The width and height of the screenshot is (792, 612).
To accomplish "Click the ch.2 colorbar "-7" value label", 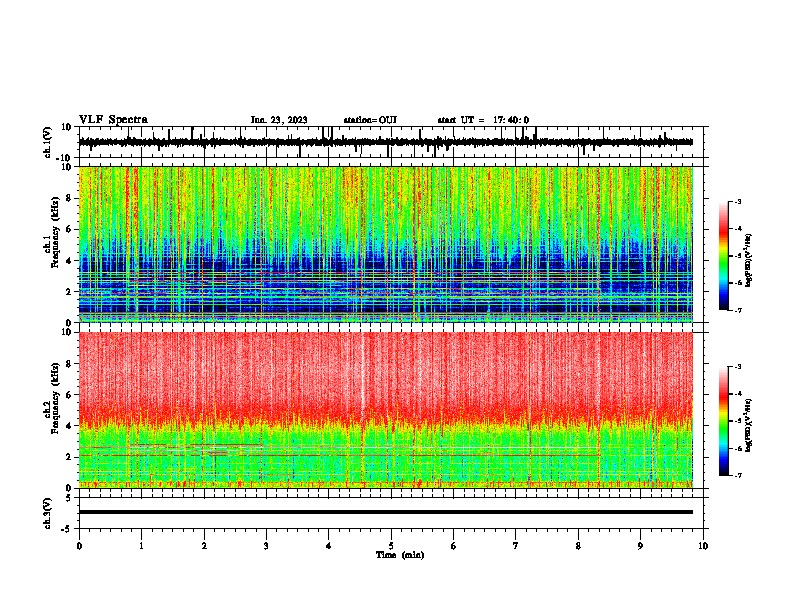I will coord(737,476).
